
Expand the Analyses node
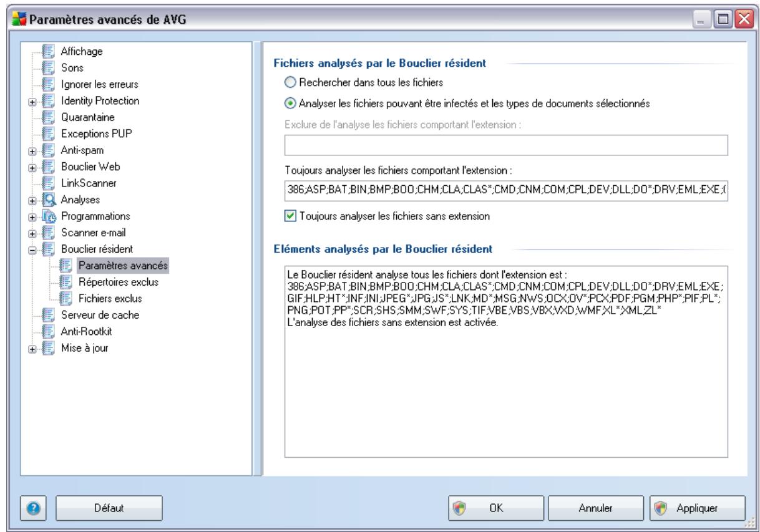(32, 200)
